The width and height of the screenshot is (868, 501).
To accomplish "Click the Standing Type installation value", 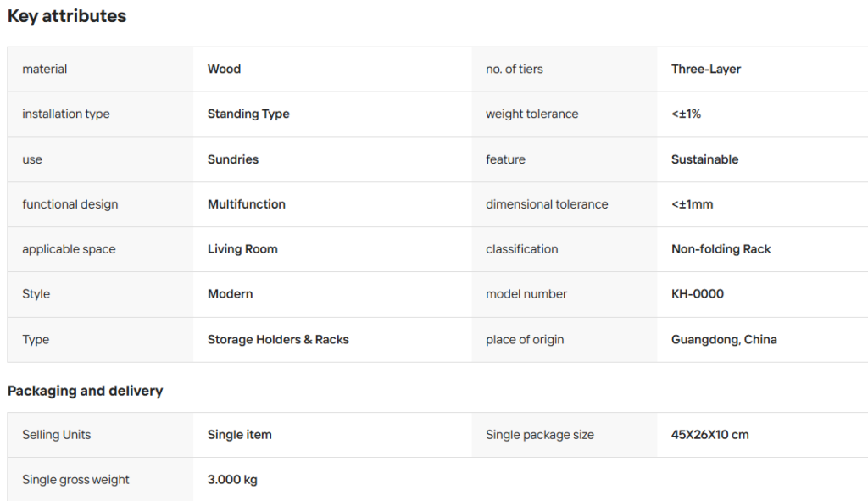I will [248, 114].
